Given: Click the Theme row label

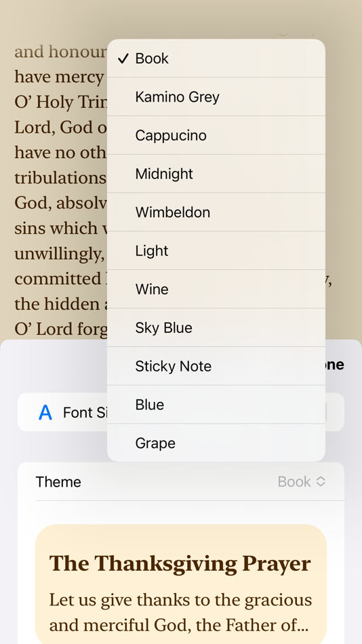Looking at the screenshot, I should pyautogui.click(x=58, y=481).
